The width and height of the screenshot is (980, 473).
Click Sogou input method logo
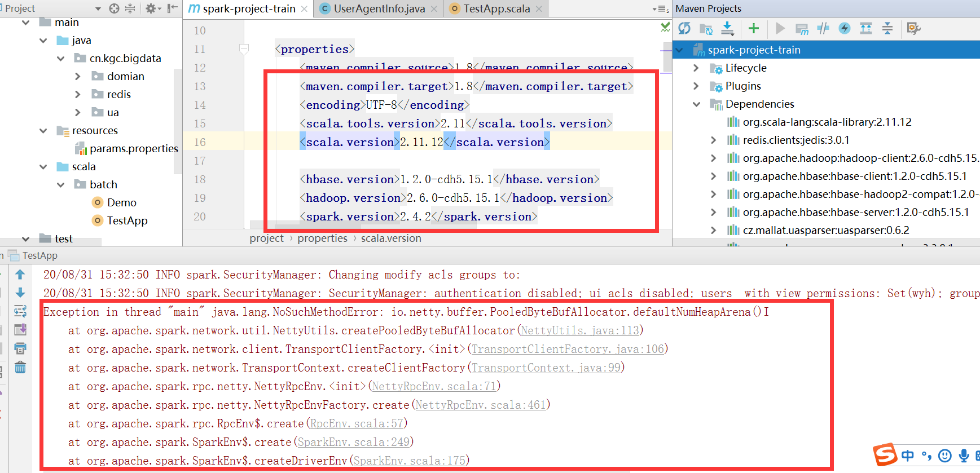[885, 454]
